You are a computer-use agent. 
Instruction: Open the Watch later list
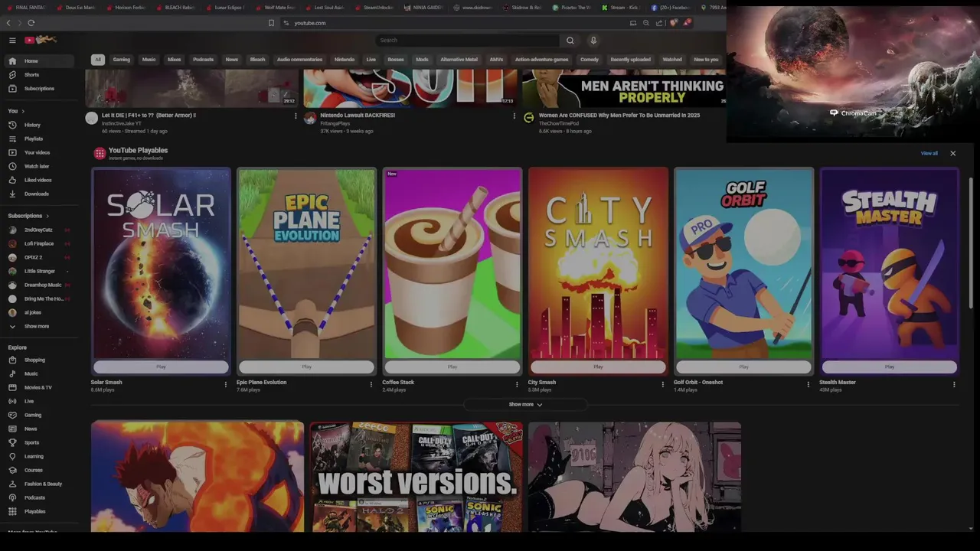point(38,166)
